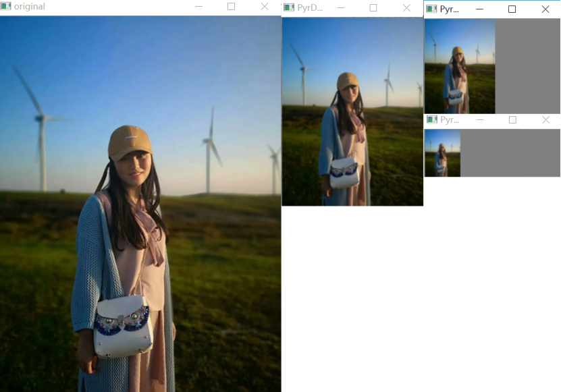Click the half-size photo in the PyrD... window
Screen dimensions: 561x392
click(352, 111)
